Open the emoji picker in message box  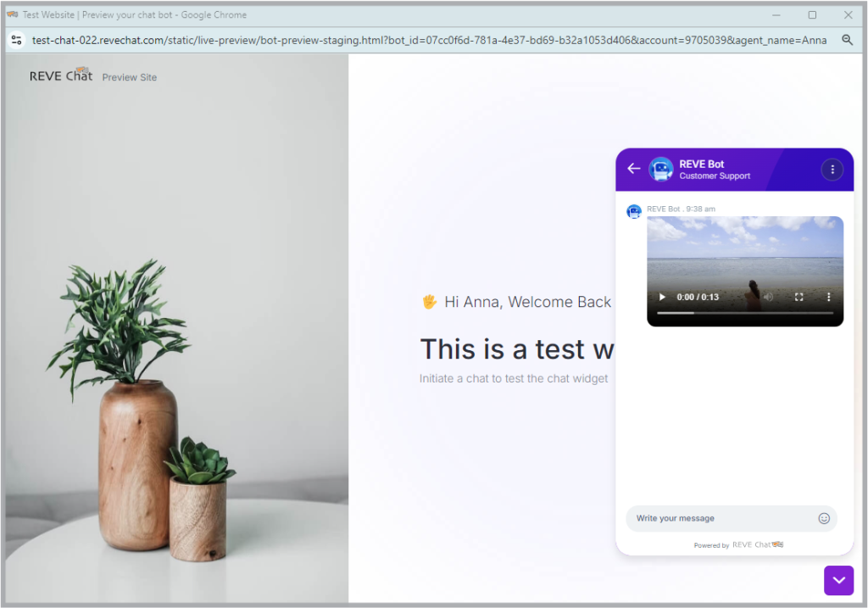tap(824, 518)
